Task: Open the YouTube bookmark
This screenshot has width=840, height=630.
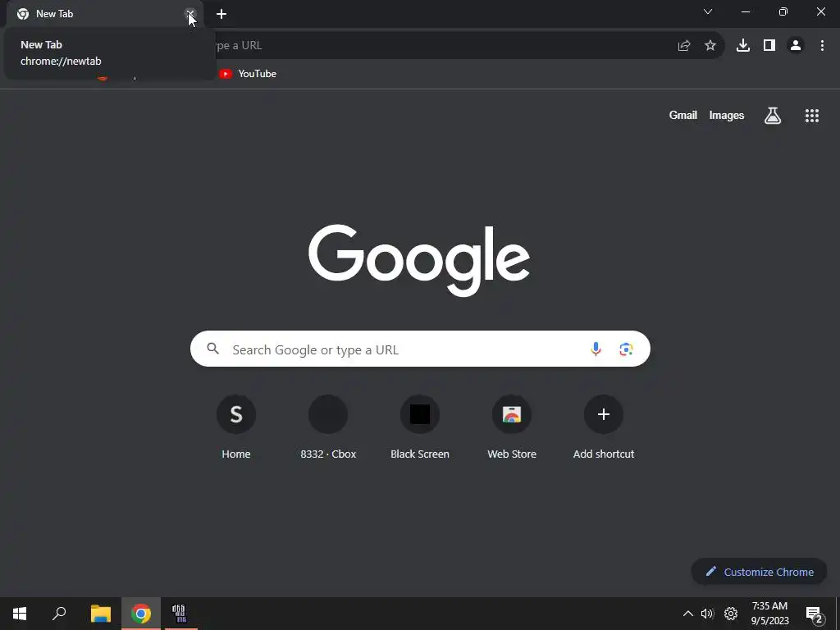Action: coord(248,74)
